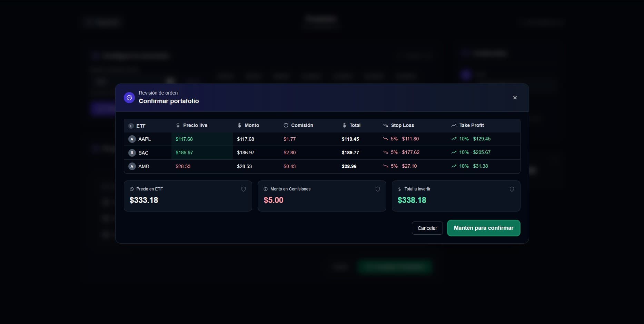Select the AAPL ticker avatar badge
Screen dimensions: 644x324
(132, 139)
